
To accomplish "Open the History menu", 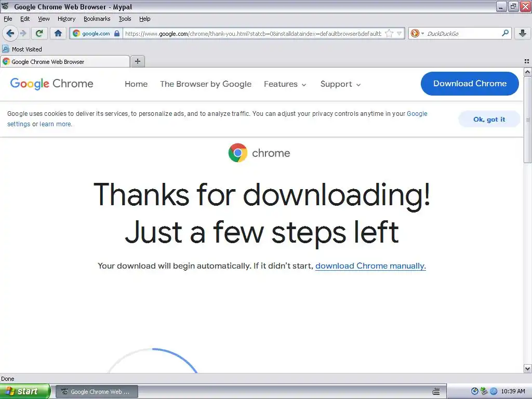I will pos(66,19).
